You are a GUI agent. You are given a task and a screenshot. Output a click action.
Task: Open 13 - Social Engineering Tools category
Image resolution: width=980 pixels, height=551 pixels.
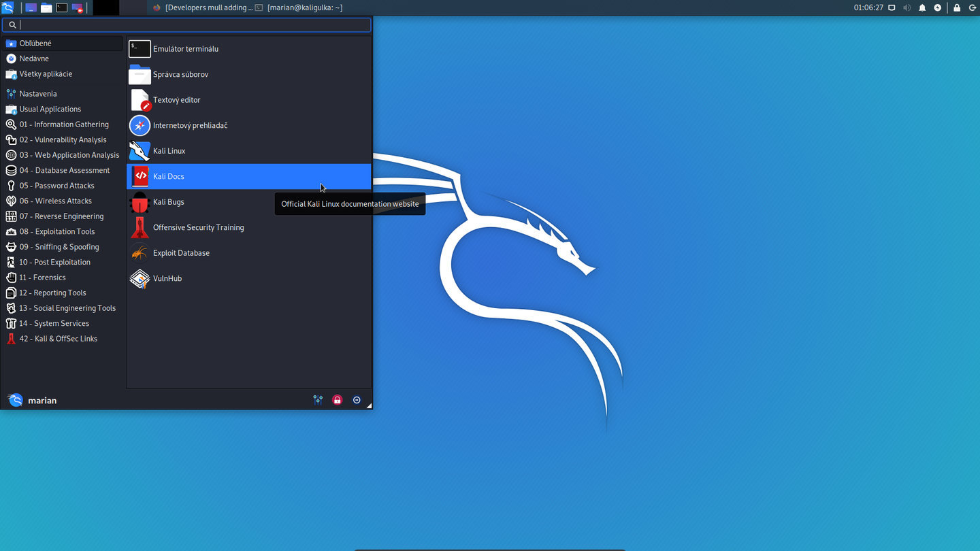coord(63,308)
